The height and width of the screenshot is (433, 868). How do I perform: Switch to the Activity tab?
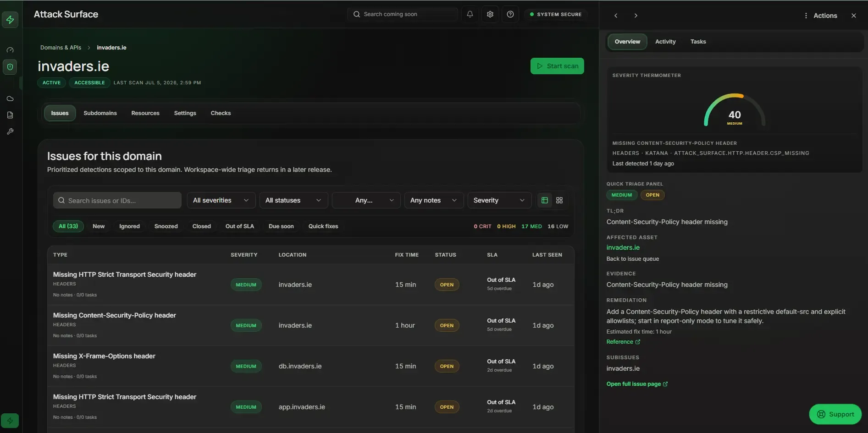665,42
